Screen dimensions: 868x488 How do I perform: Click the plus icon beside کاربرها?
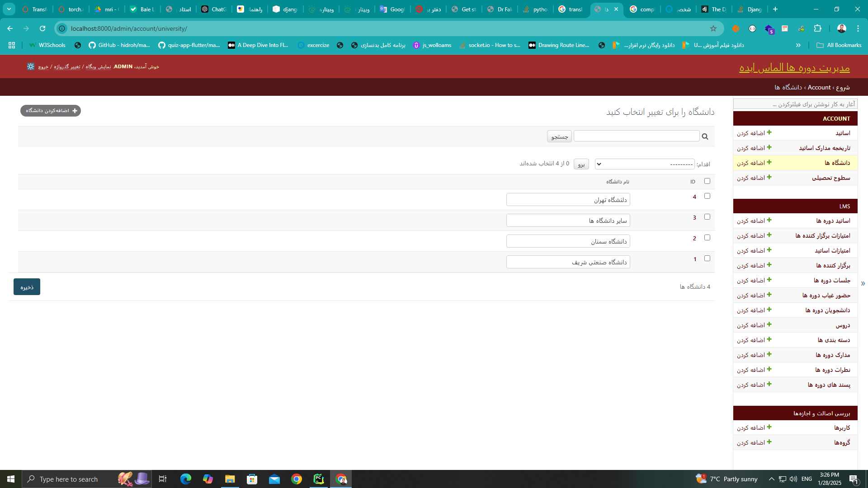pyautogui.click(x=769, y=427)
